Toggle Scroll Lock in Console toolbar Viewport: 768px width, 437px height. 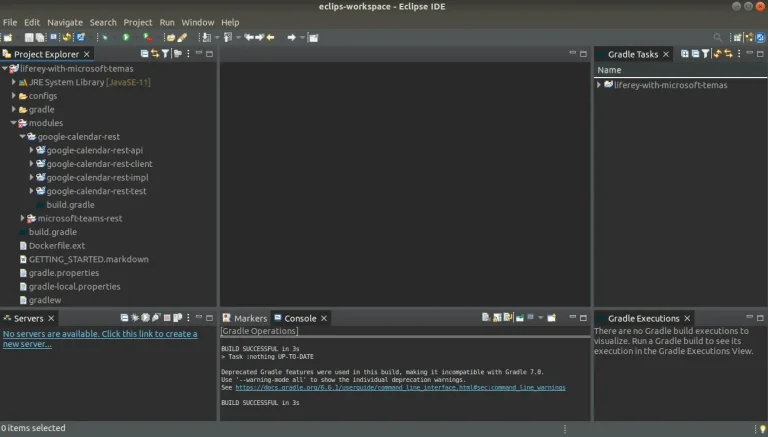[497, 317]
